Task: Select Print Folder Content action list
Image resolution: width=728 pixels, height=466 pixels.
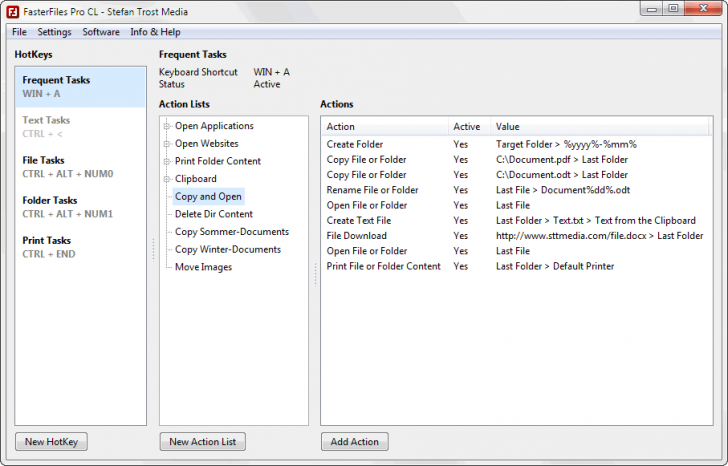Action: [x=218, y=161]
